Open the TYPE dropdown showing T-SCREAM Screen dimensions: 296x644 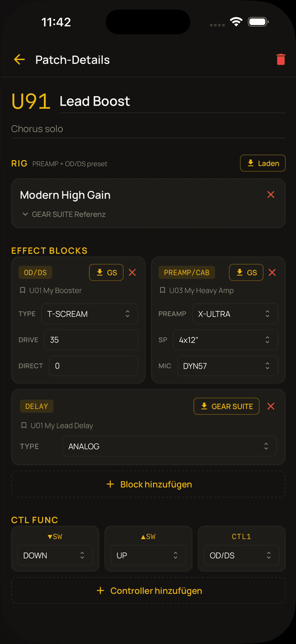pyautogui.click(x=90, y=313)
